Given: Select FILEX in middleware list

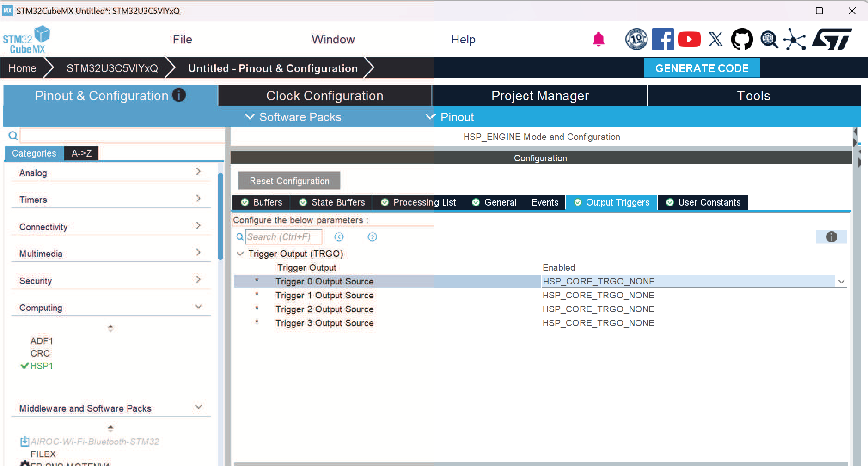Looking at the screenshot, I should point(43,454).
